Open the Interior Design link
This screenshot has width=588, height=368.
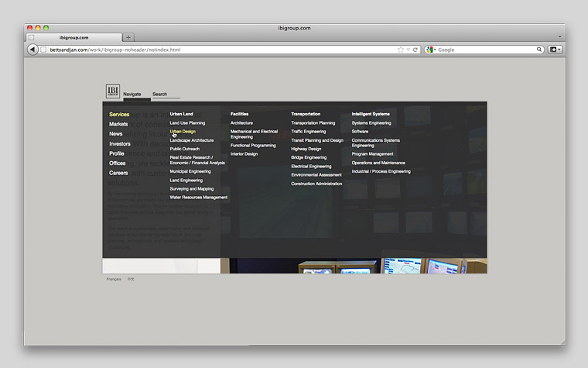tap(244, 153)
